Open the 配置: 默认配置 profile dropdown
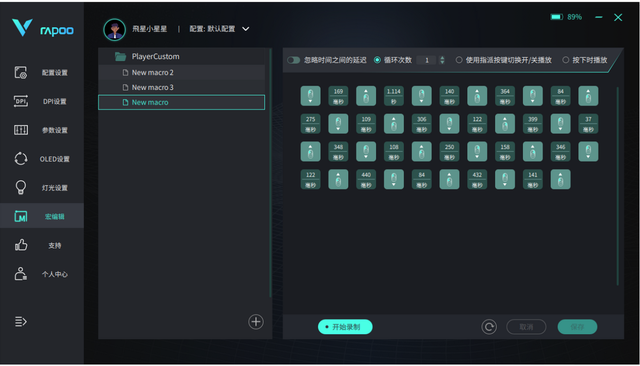 tap(220, 29)
